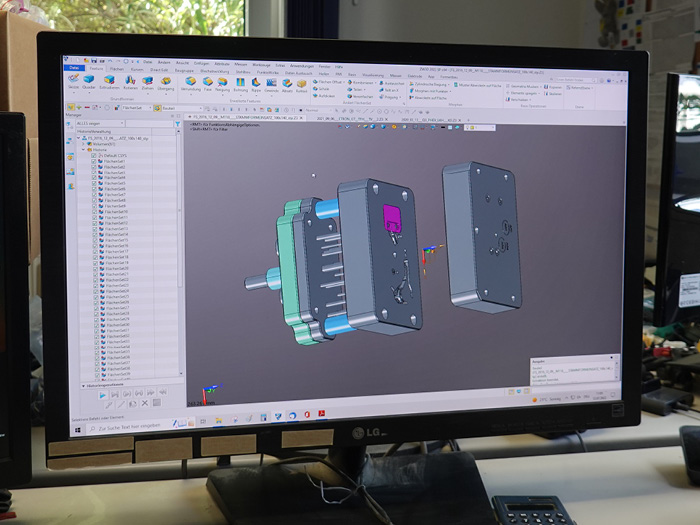Select the Skizze sketch tool

(74, 82)
